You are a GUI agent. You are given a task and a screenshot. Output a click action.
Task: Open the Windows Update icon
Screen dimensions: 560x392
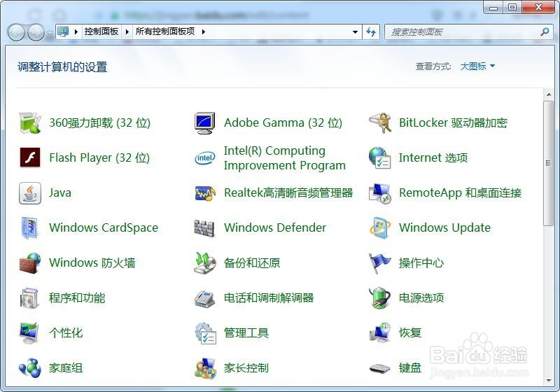[x=380, y=227]
